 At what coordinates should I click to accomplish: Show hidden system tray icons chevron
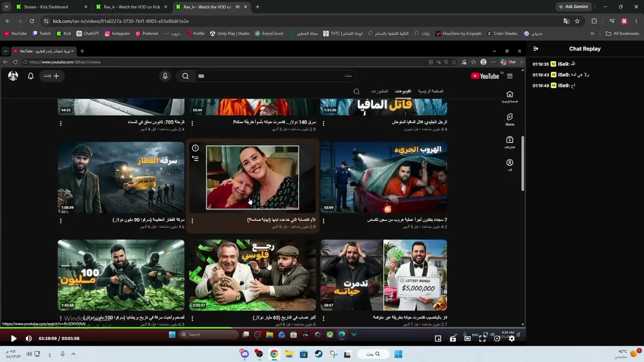tap(73, 354)
